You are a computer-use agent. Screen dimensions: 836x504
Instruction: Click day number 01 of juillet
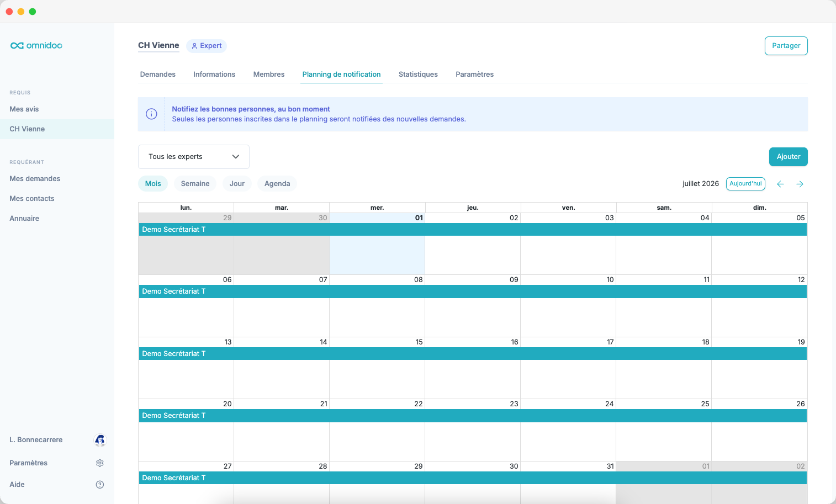[x=419, y=218]
